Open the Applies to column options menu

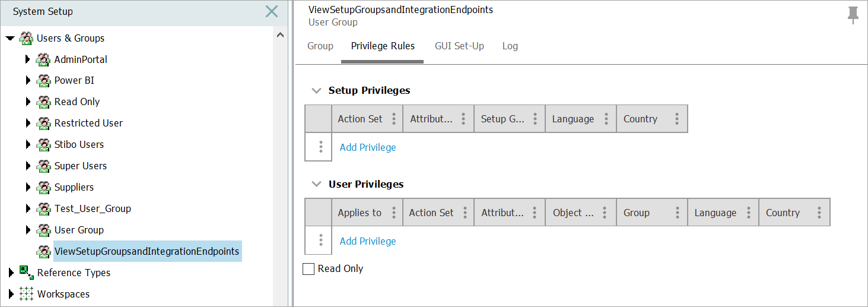pyautogui.click(x=393, y=213)
